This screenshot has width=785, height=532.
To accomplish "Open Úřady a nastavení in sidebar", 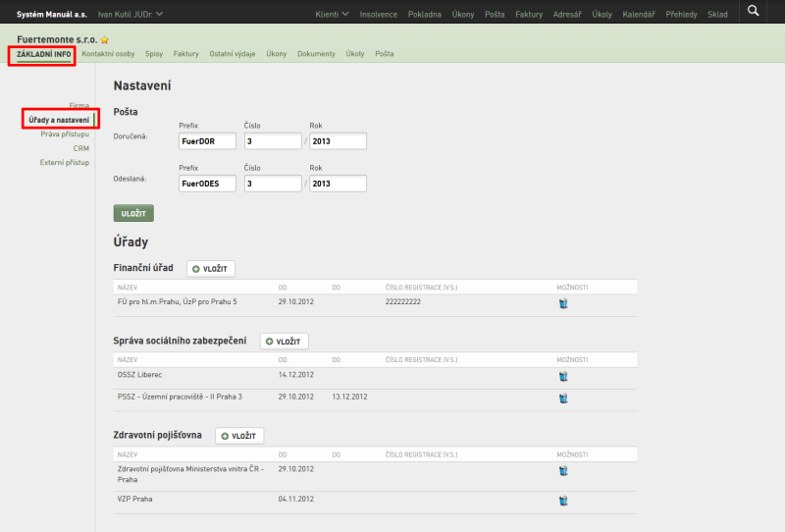I will click(x=59, y=120).
